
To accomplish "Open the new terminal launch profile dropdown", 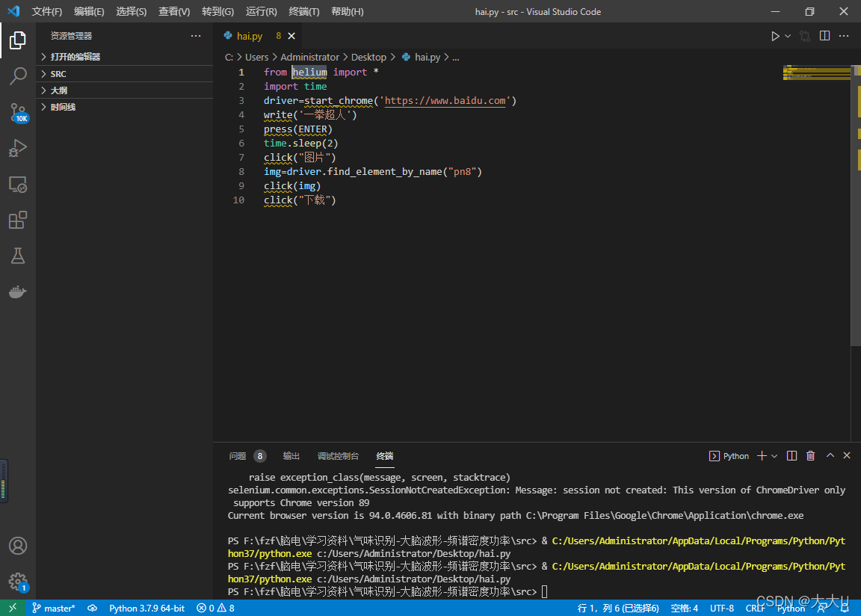I will click(x=774, y=456).
